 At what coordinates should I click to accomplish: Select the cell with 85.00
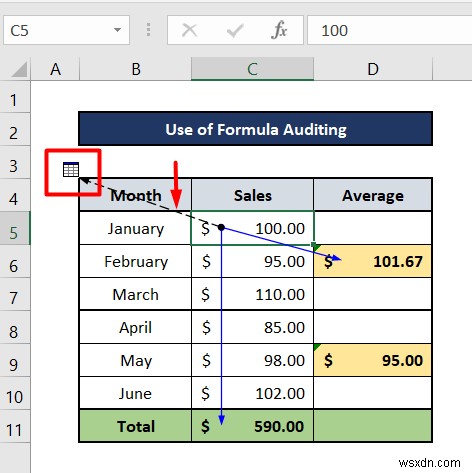pos(252,327)
